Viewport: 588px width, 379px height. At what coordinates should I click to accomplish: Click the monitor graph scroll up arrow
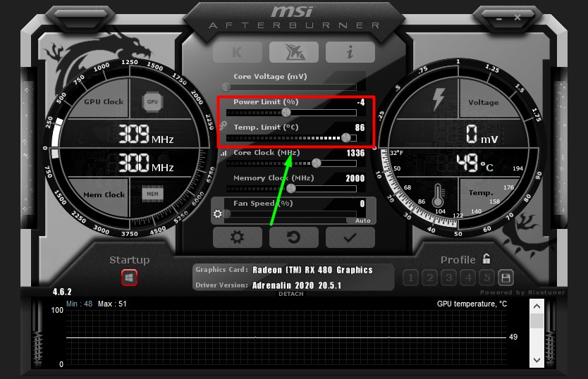[x=537, y=306]
